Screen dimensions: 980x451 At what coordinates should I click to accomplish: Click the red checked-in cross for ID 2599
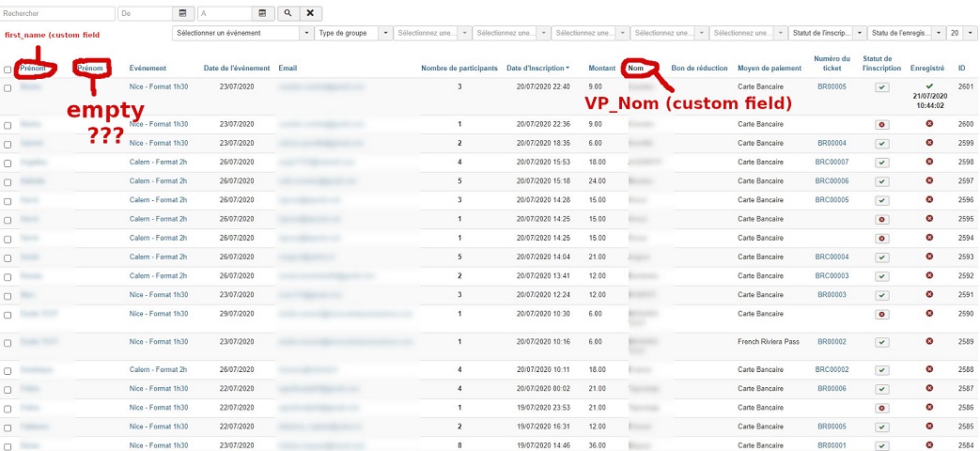tap(929, 143)
